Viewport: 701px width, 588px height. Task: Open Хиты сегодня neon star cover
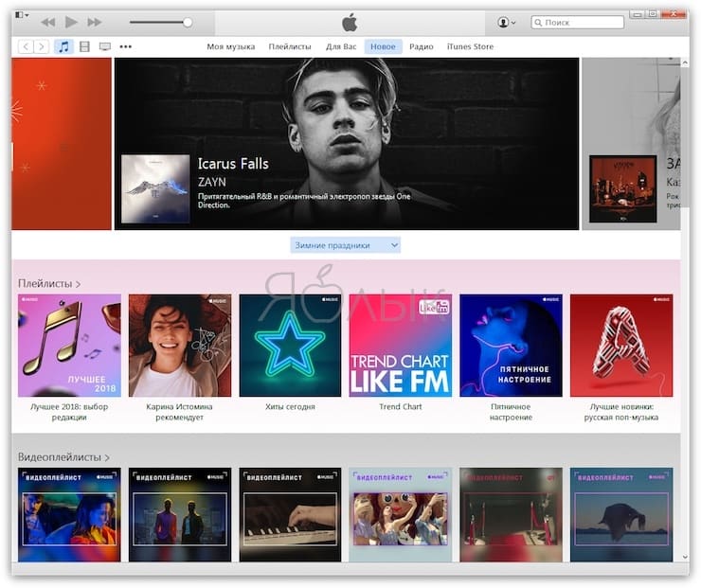coord(290,346)
